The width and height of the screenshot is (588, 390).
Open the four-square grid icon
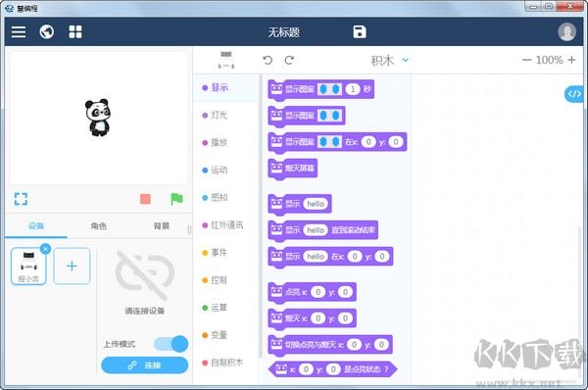click(x=75, y=32)
